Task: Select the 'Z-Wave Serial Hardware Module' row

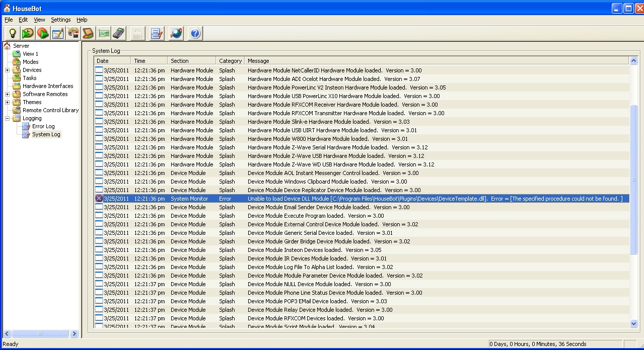Action: tap(362, 147)
